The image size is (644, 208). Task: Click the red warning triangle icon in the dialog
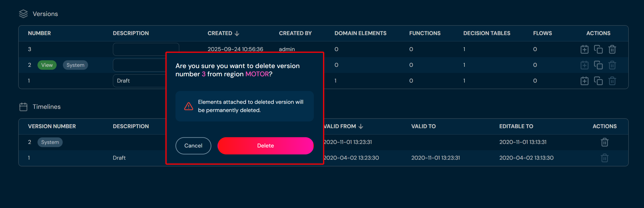point(189,106)
